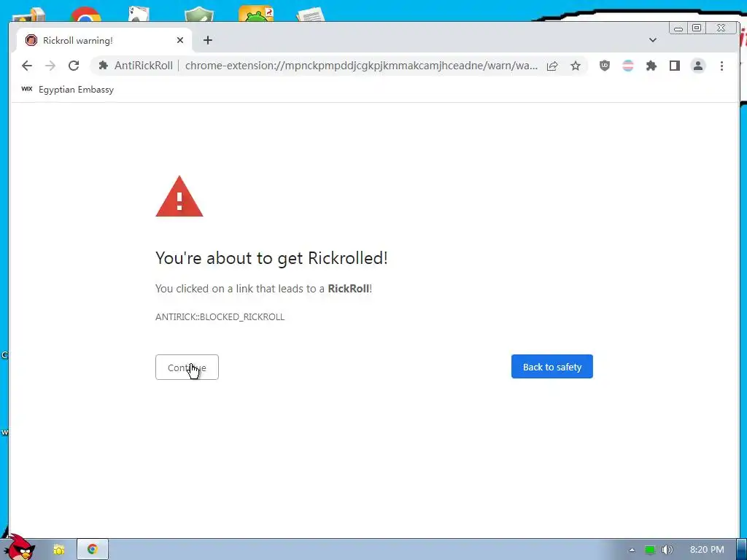The width and height of the screenshot is (747, 560).
Task: Click the chrome-extension URL in the address bar
Action: [x=361, y=66]
